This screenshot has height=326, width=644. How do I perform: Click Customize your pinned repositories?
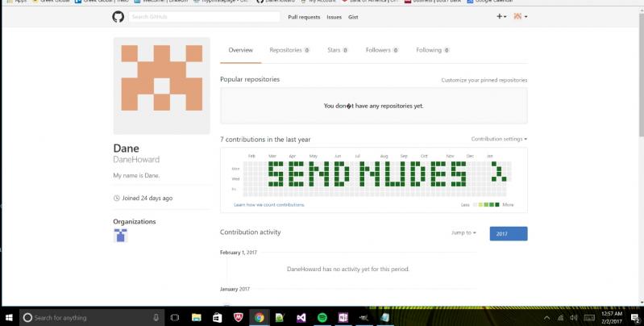[x=484, y=80]
